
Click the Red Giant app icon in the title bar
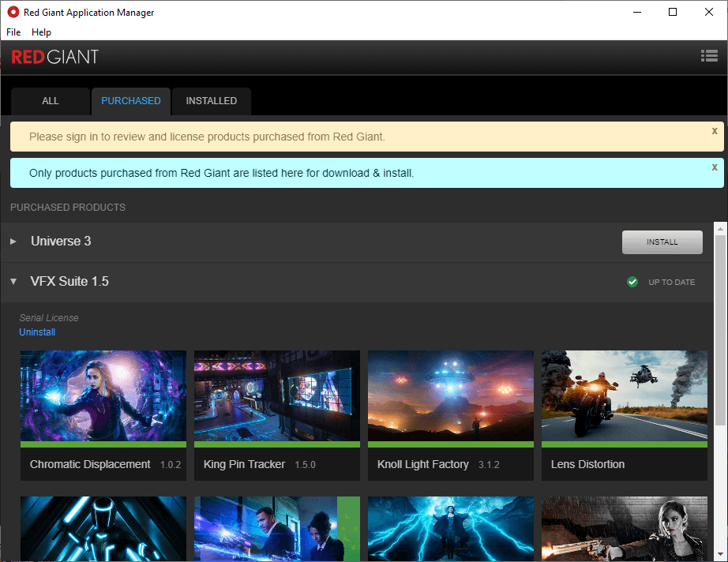click(13, 12)
